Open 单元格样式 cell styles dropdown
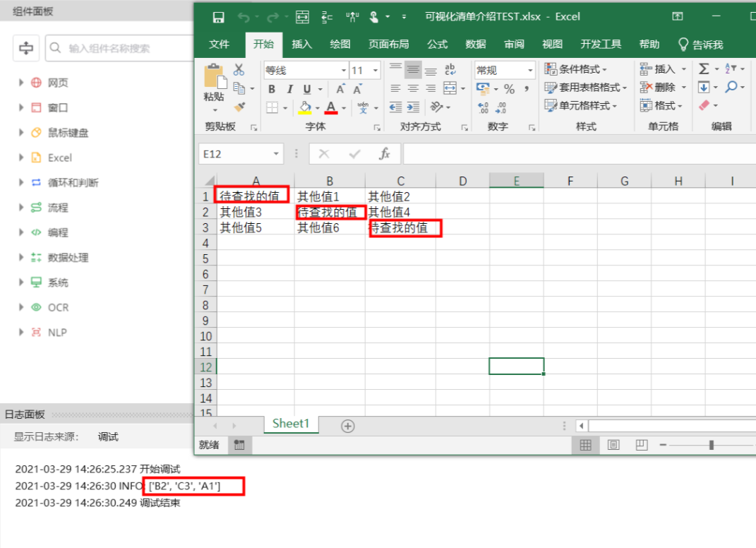This screenshot has height=548, width=756. [580, 106]
